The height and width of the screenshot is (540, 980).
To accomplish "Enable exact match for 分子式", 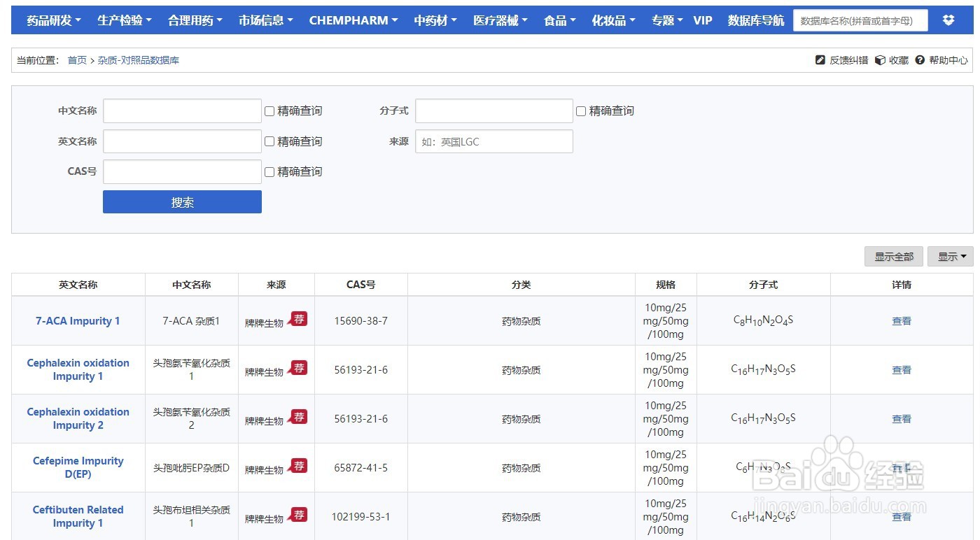I will (x=580, y=111).
